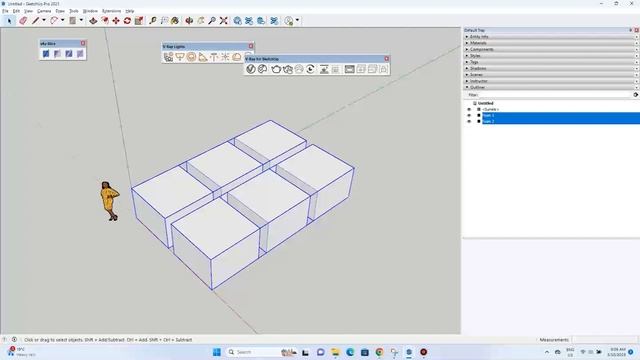
Task: Close the V-Ray for SketchUp toolbar
Action: 387,59
